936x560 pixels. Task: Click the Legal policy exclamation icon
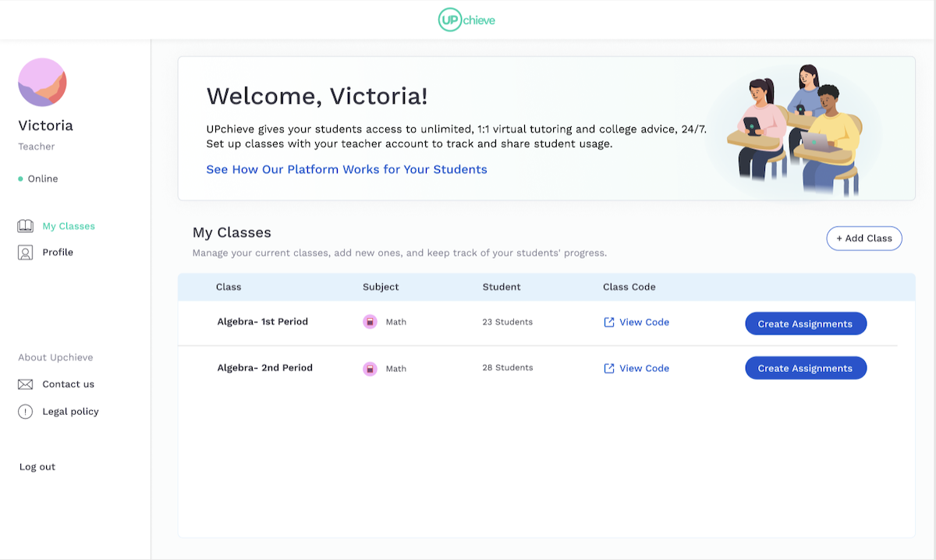pos(26,412)
